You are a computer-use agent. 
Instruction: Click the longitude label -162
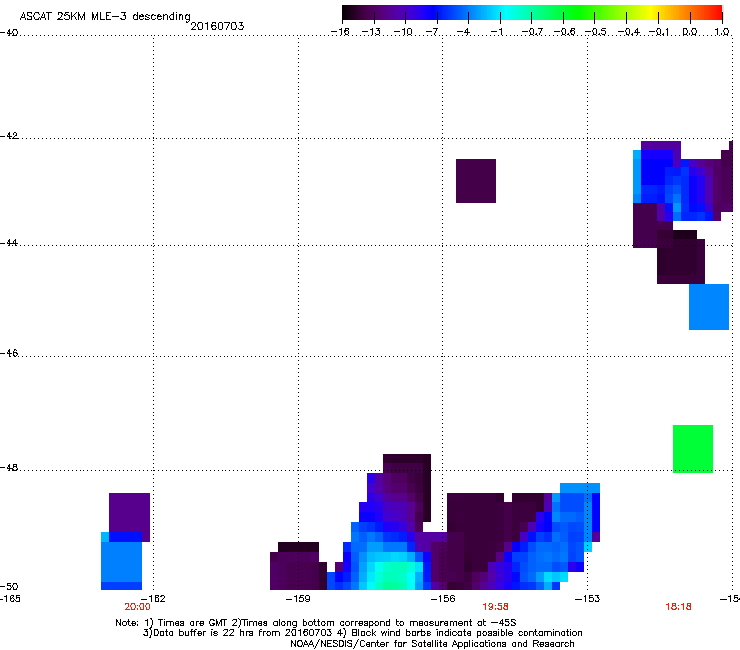(x=153, y=599)
